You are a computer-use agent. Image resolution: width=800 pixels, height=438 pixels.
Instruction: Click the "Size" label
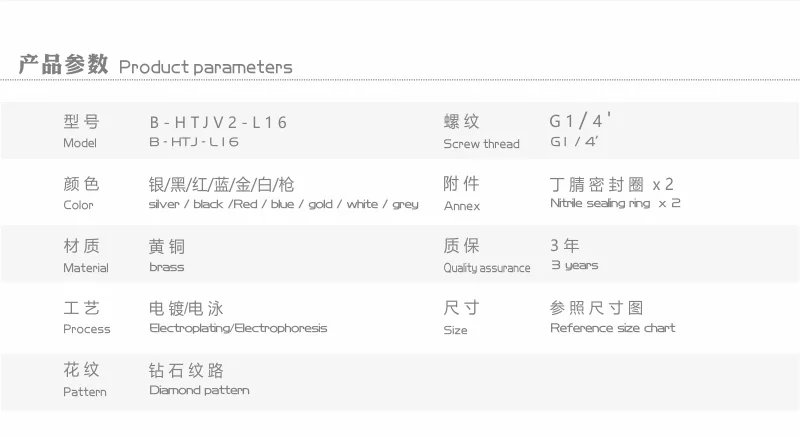pyautogui.click(x=455, y=330)
